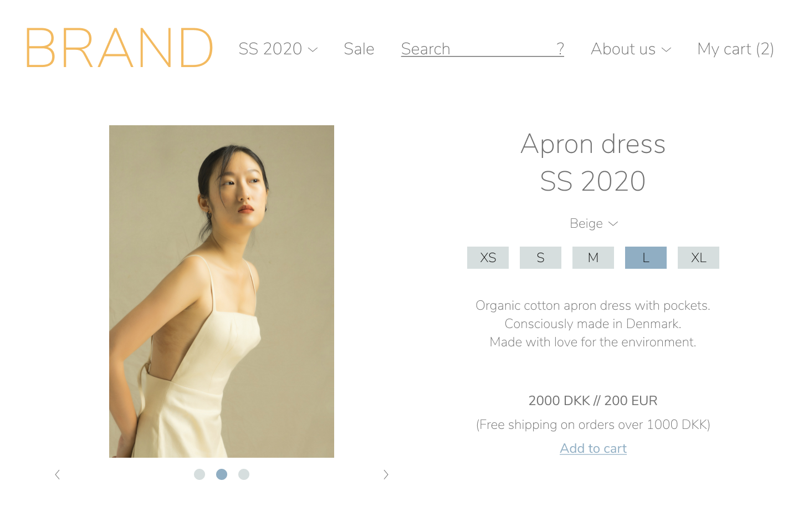Select third image carousel dot

click(244, 474)
